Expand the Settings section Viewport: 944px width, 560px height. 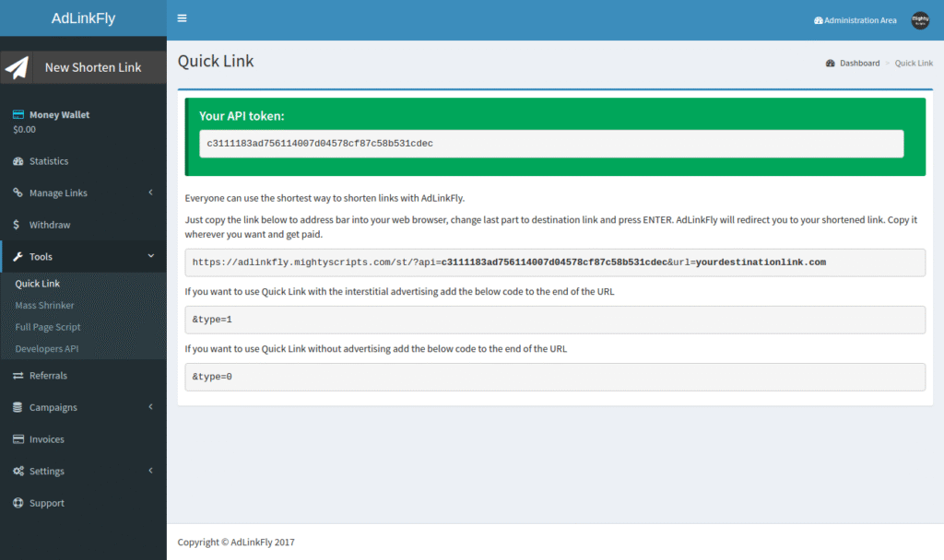point(49,471)
